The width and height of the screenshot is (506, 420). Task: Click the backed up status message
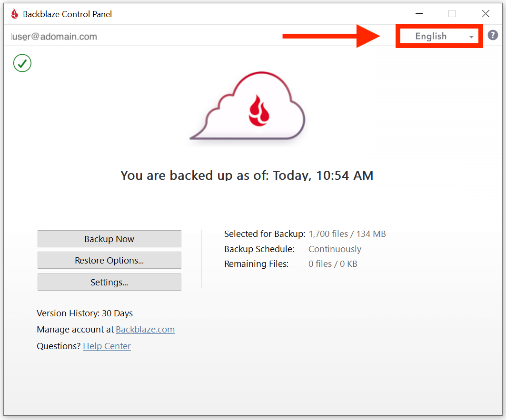click(x=247, y=176)
